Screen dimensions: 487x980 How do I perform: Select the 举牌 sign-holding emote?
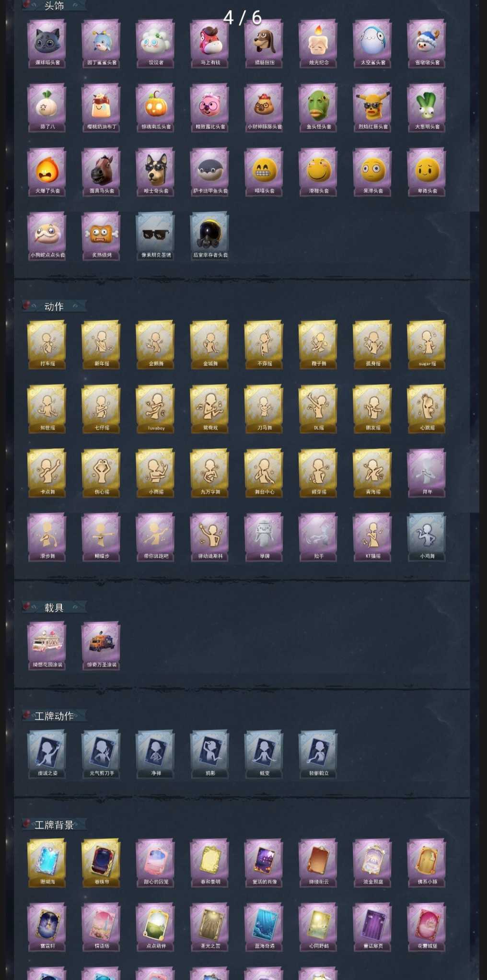264,537
